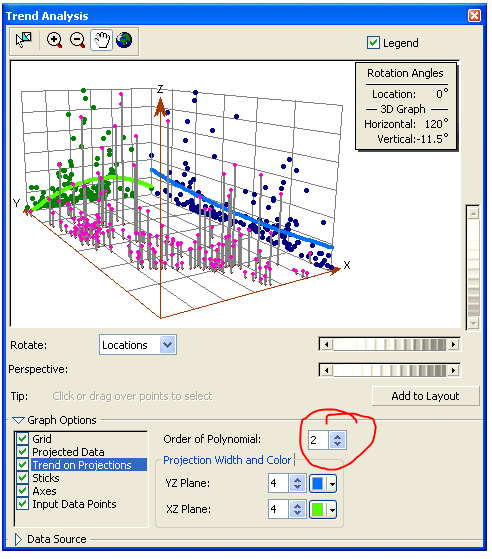492x559 pixels.
Task: Decrease XZ Plane width spinner
Action: (x=297, y=514)
